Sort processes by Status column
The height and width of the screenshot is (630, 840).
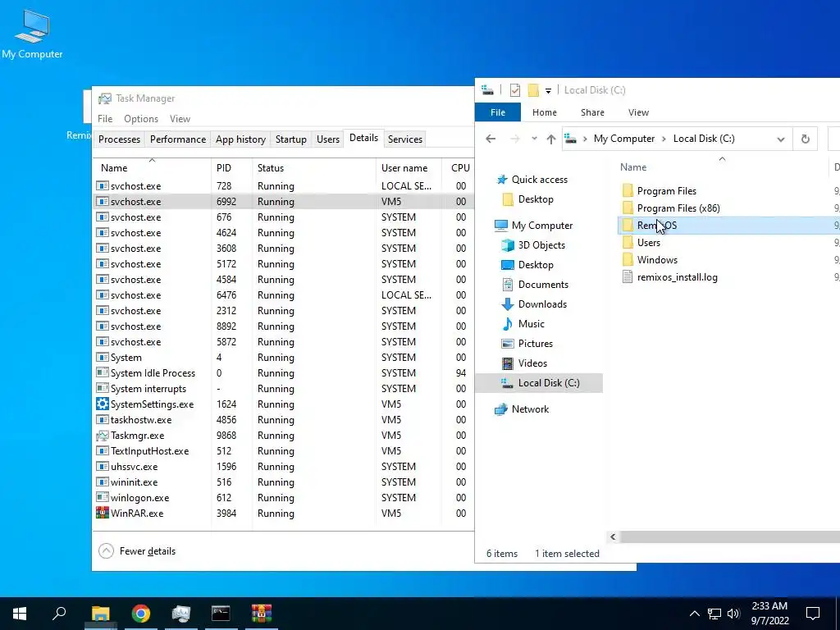[314, 167]
